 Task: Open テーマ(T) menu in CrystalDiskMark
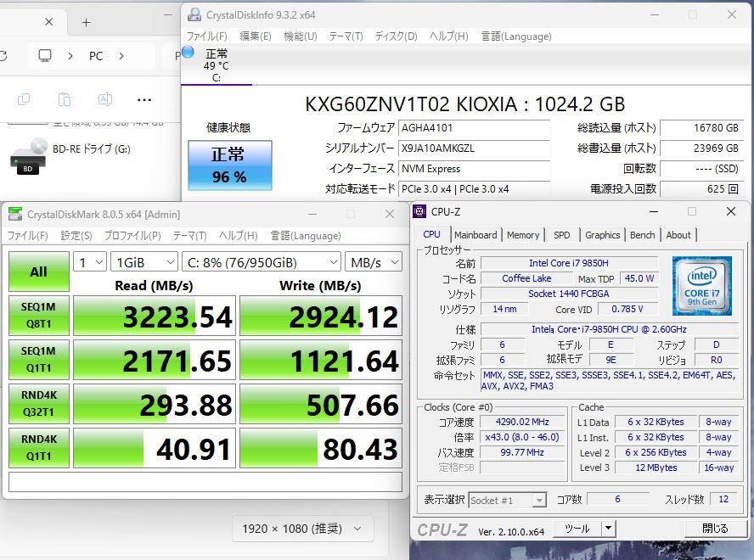point(189,236)
